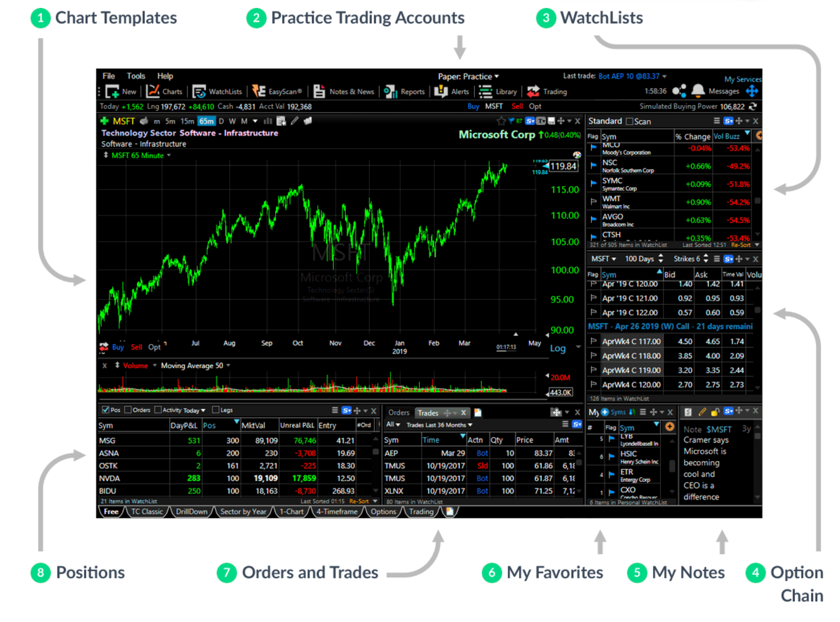Open the MSFT symbol dropdown in the option chain
The width and height of the screenshot is (840, 622).
603,259
